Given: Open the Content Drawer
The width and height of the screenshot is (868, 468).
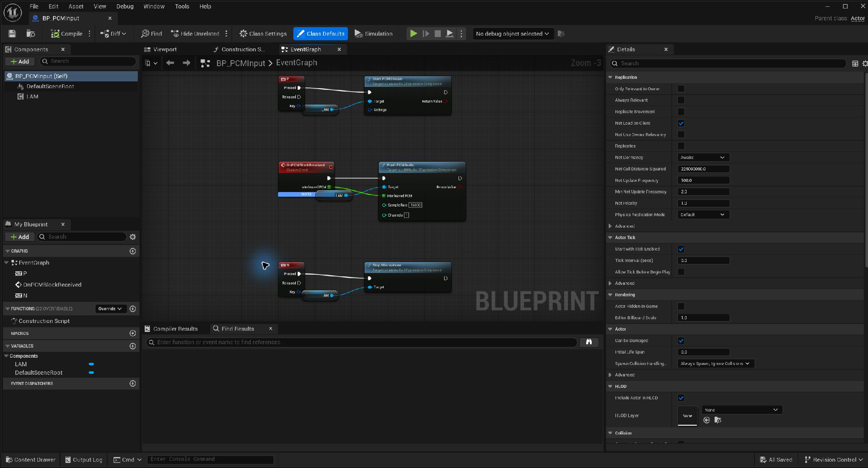Looking at the screenshot, I should [31, 460].
